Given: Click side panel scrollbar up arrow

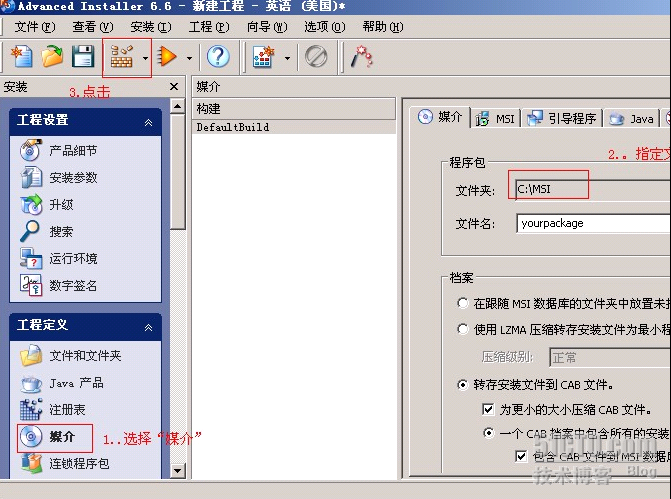Looking at the screenshot, I should click(x=177, y=105).
